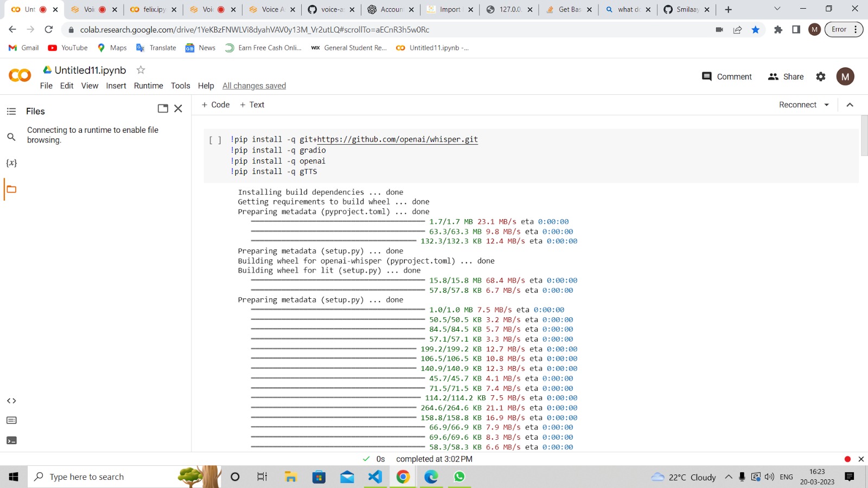Screen dimensions: 868x488
Task: Click the notebook title Untitled11.ipynb
Action: 90,70
